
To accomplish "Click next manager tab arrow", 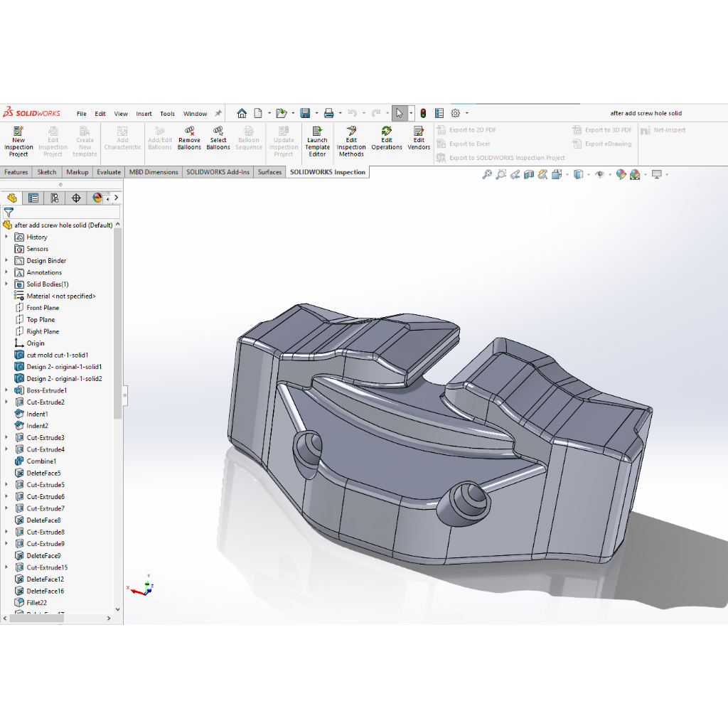I will coord(116,198).
